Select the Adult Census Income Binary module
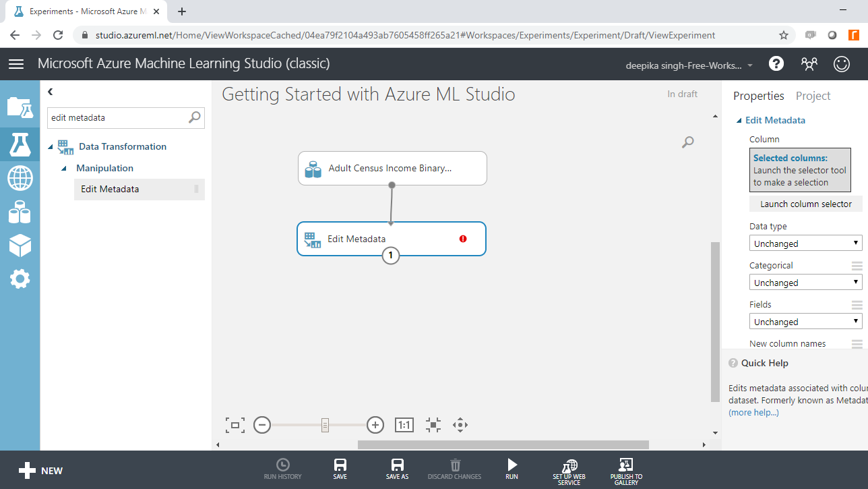 point(392,169)
